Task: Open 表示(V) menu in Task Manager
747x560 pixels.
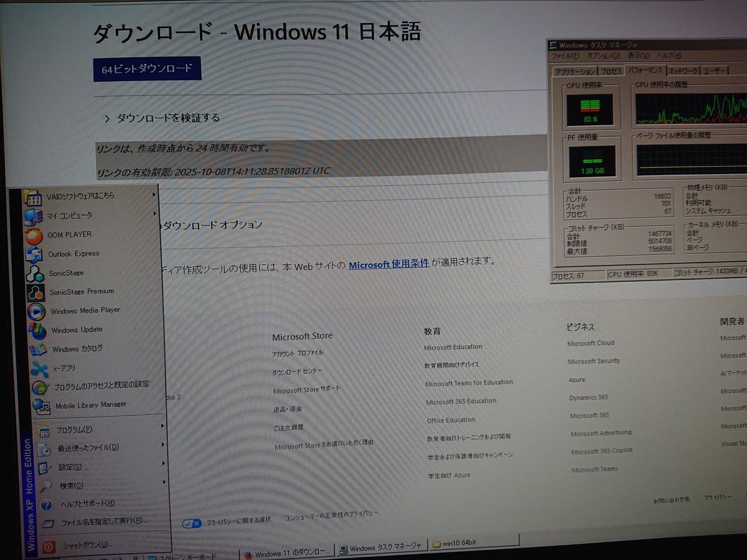Action: [639, 56]
